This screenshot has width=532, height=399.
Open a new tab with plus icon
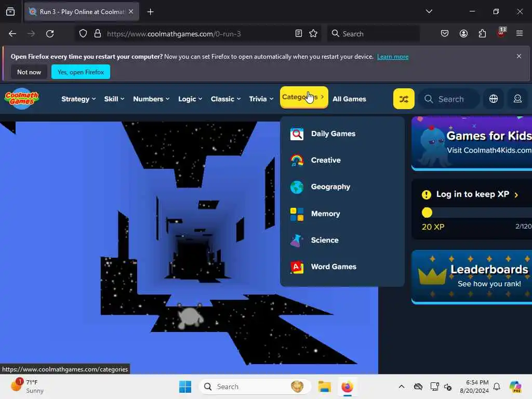click(150, 12)
